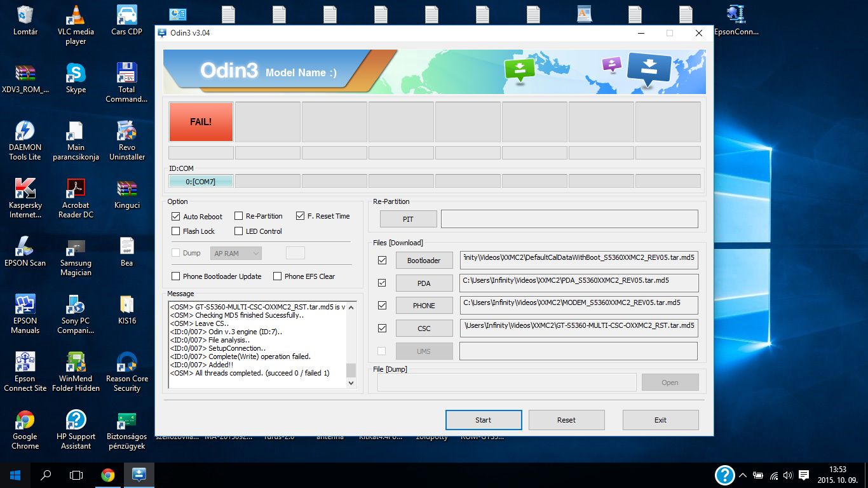Screen dimensions: 868x488
Task: Open Samsung Magician shortcut
Action: coord(76,256)
